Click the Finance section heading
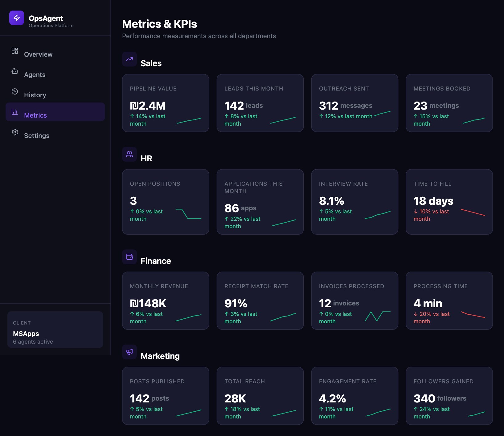The height and width of the screenshot is (436, 504). (156, 261)
